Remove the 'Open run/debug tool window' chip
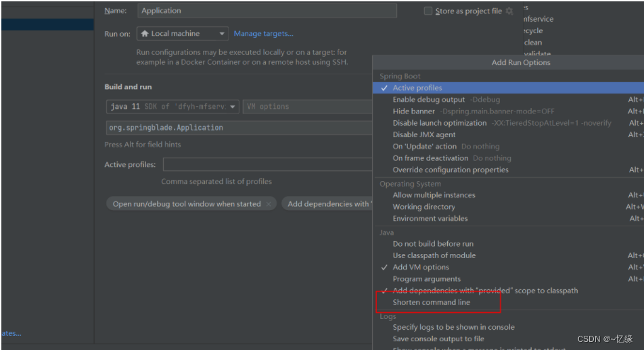 pos(269,204)
